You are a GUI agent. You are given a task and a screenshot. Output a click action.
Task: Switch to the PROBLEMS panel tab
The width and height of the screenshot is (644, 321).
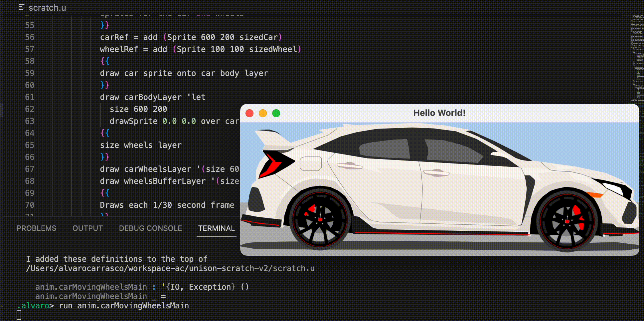tap(37, 228)
